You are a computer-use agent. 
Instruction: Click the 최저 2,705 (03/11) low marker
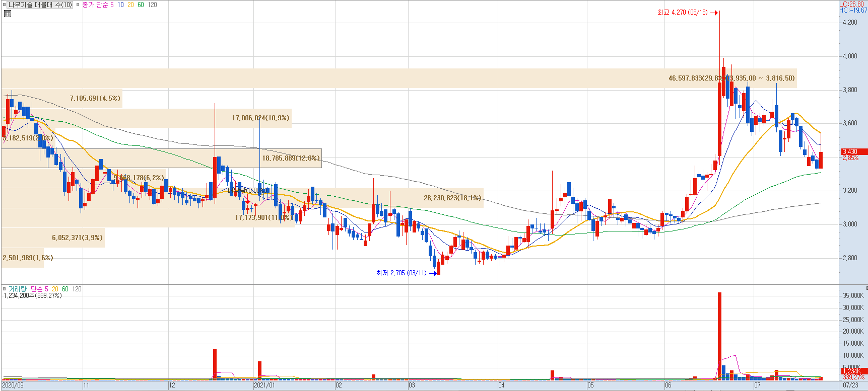[406, 273]
